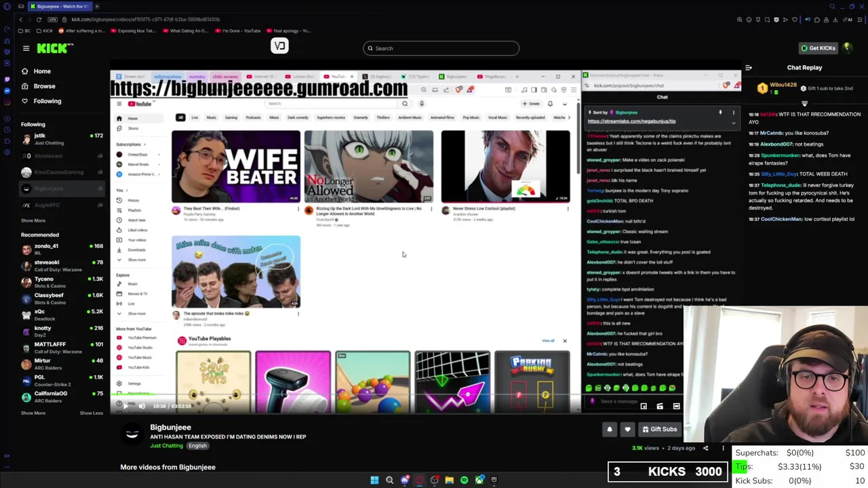The image size is (868, 488).
Task: Toggle follow heart for Bigbunjeee
Action: click(627, 429)
